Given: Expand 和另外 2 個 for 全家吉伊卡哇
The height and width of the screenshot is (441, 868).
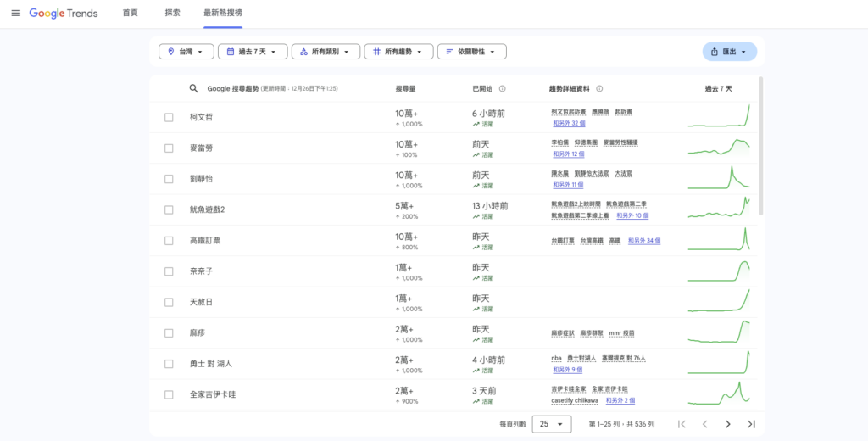Looking at the screenshot, I should pos(620,400).
